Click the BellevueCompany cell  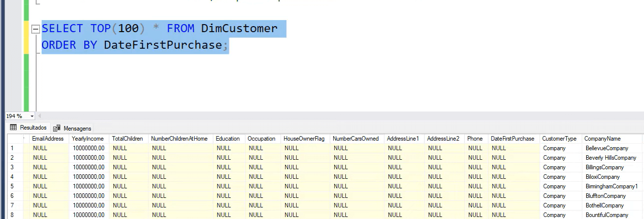(x=607, y=148)
